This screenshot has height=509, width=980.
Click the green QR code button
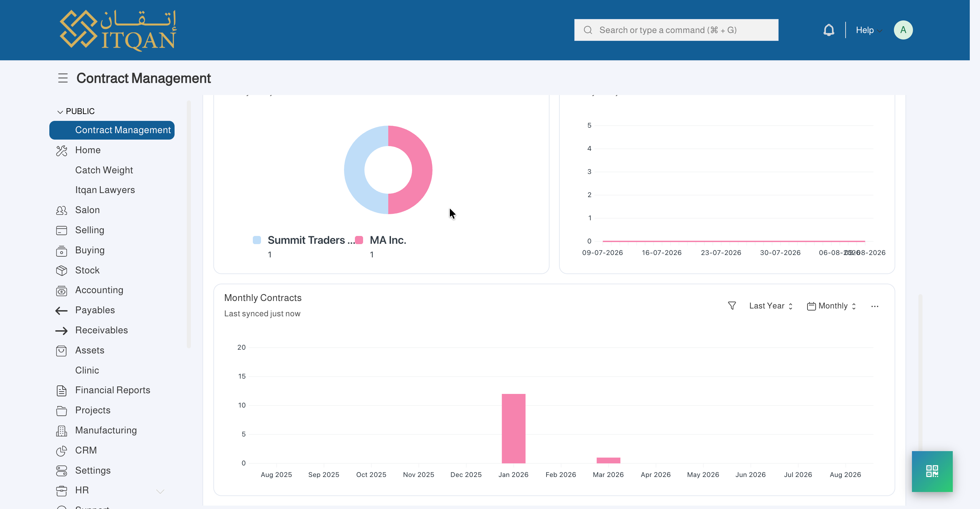(932, 471)
